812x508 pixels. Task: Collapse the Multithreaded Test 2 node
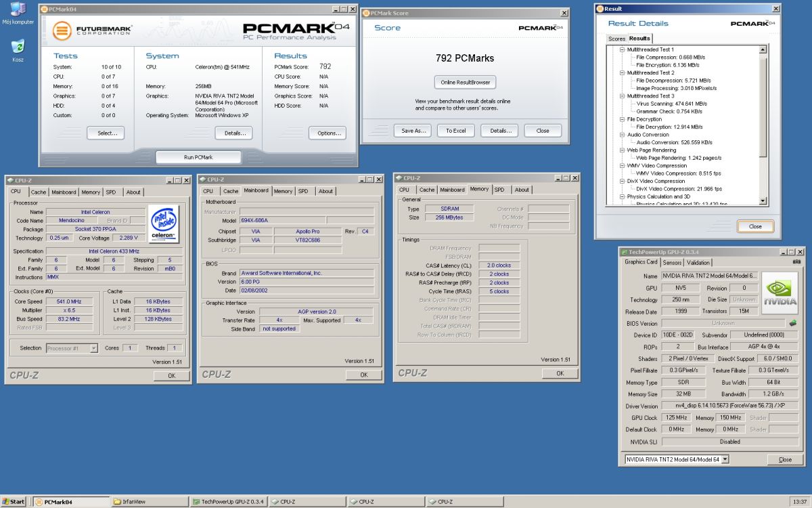coord(622,72)
